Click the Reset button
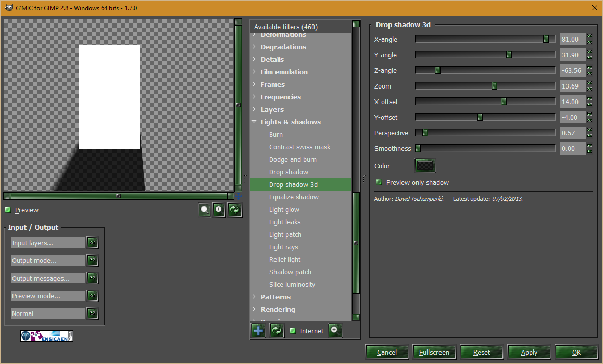603x364 pixels. point(482,352)
